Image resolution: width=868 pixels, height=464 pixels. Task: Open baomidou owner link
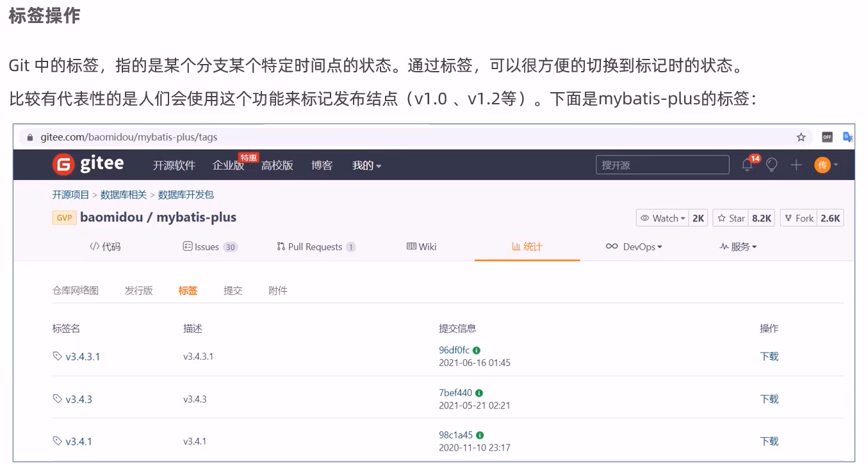(x=110, y=218)
